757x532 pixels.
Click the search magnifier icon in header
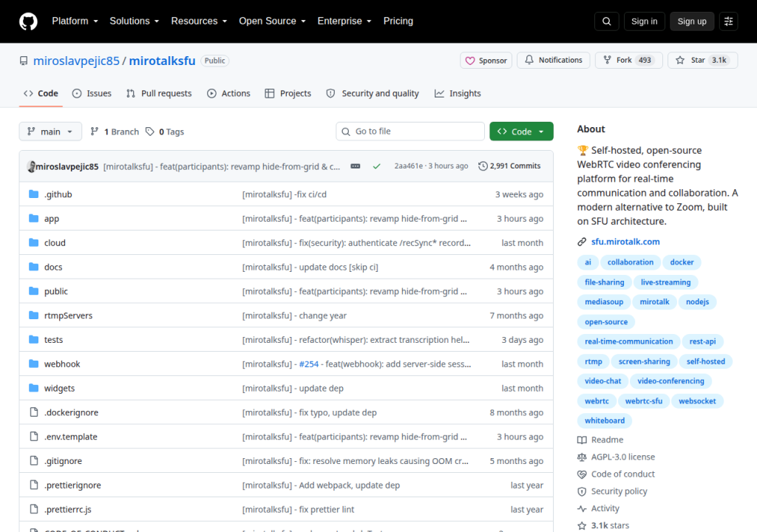607,21
